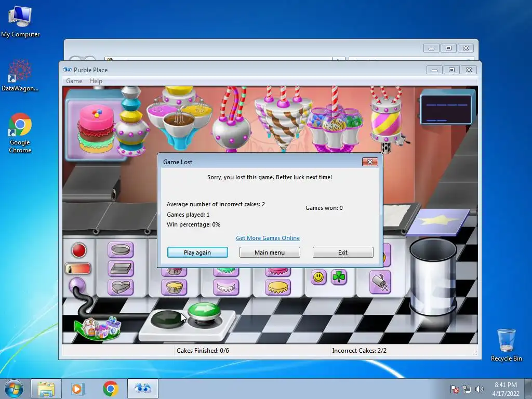Click 'Cakes Finished: 0/6' in status bar
The width and height of the screenshot is (532, 399).
(203, 351)
